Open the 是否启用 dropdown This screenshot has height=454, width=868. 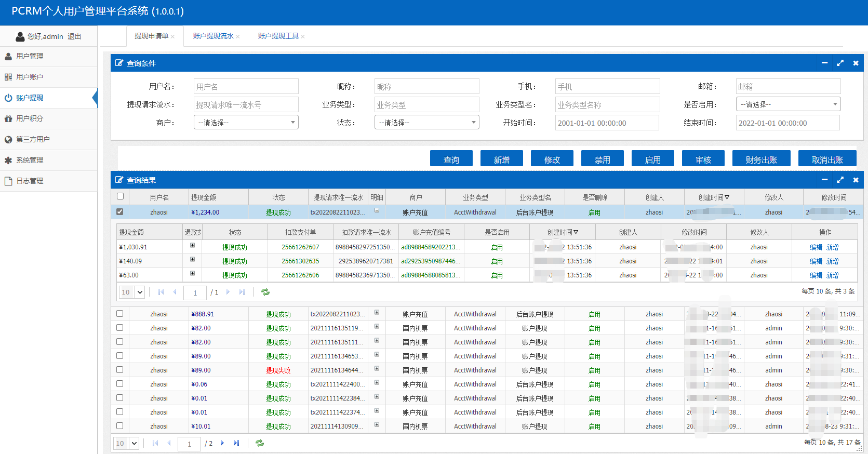(788, 104)
